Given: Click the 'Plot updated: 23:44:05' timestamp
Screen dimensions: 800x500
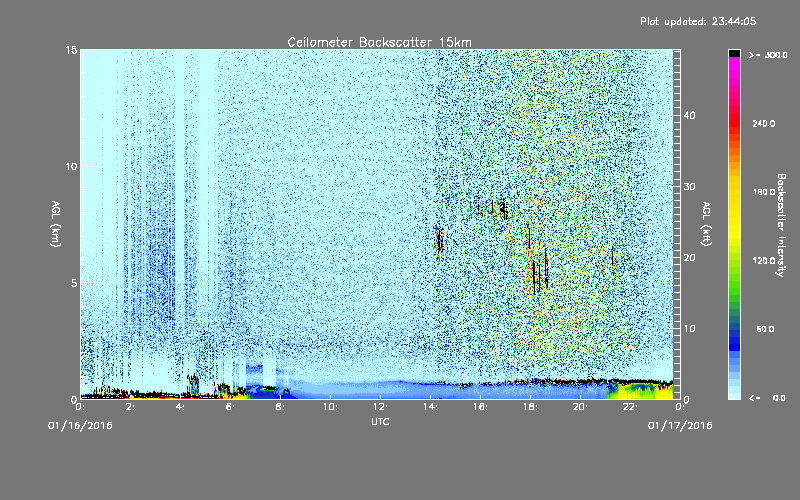Looking at the screenshot, I should click(698, 21).
